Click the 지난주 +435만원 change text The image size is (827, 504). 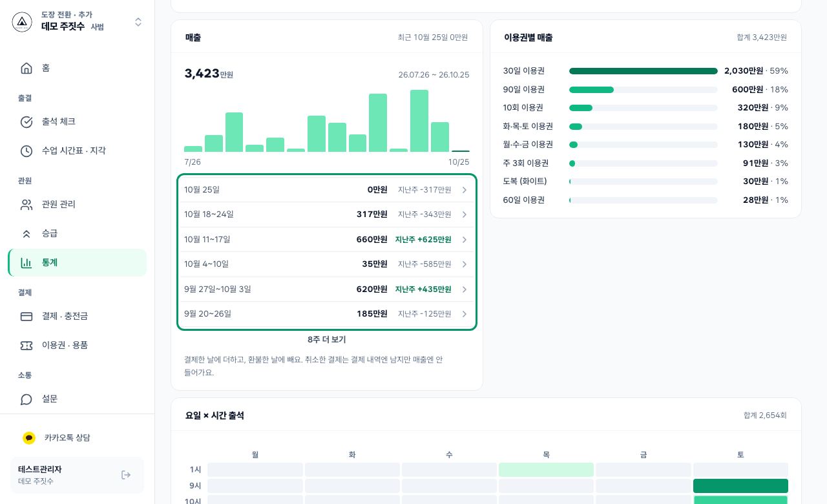click(x=423, y=289)
